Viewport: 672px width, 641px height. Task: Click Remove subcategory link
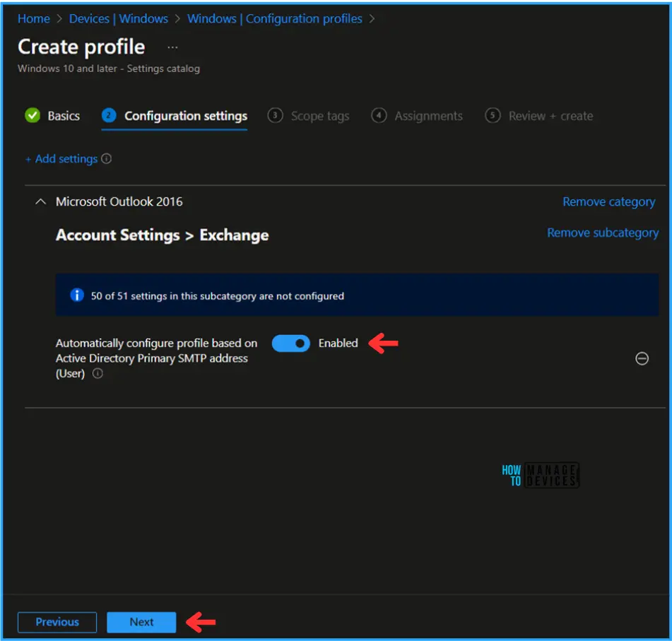pos(603,233)
